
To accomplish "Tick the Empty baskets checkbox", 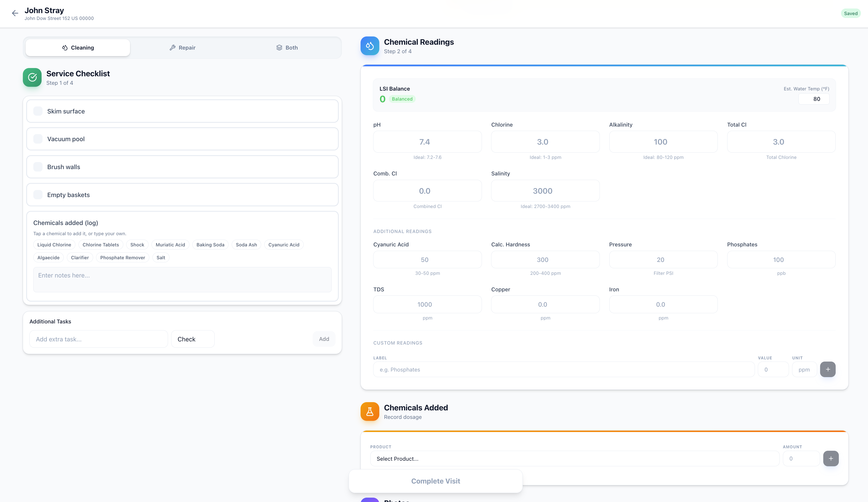I will pyautogui.click(x=38, y=195).
